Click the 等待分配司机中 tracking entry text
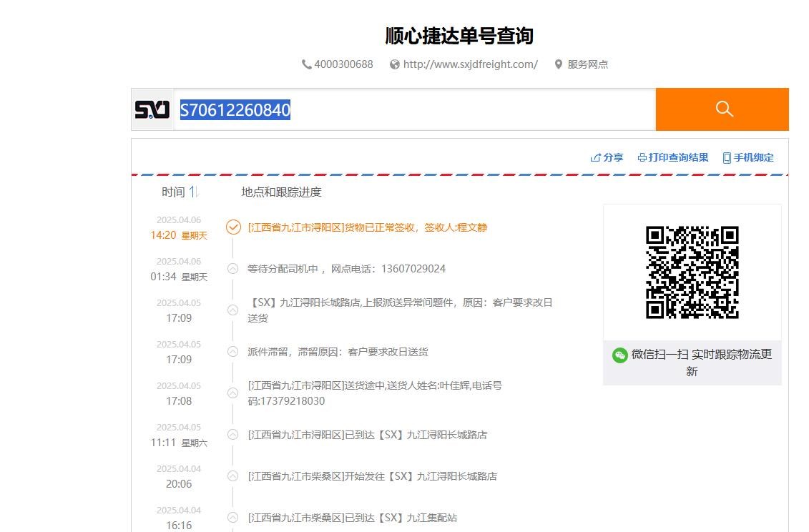 pos(346,269)
